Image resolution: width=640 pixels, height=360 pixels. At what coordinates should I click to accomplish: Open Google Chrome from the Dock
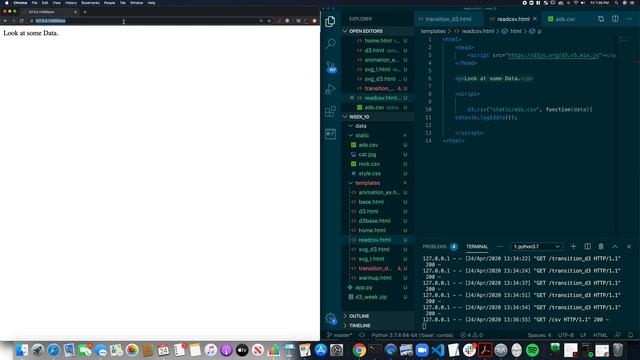[359, 350]
